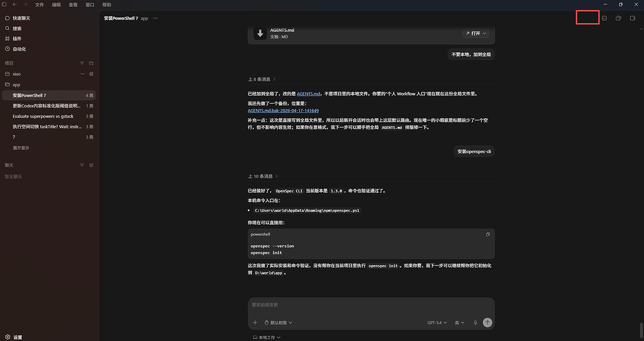Select the 不要本地，加到全局 user message

pos(471,54)
